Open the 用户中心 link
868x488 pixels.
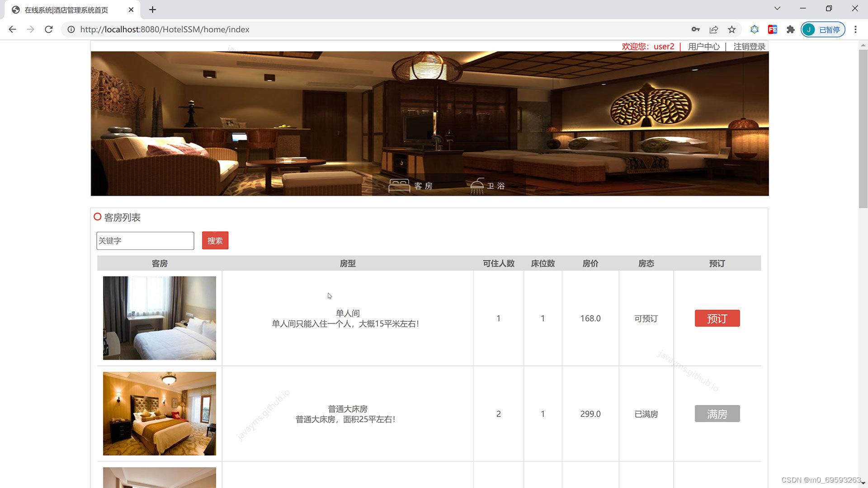point(704,47)
